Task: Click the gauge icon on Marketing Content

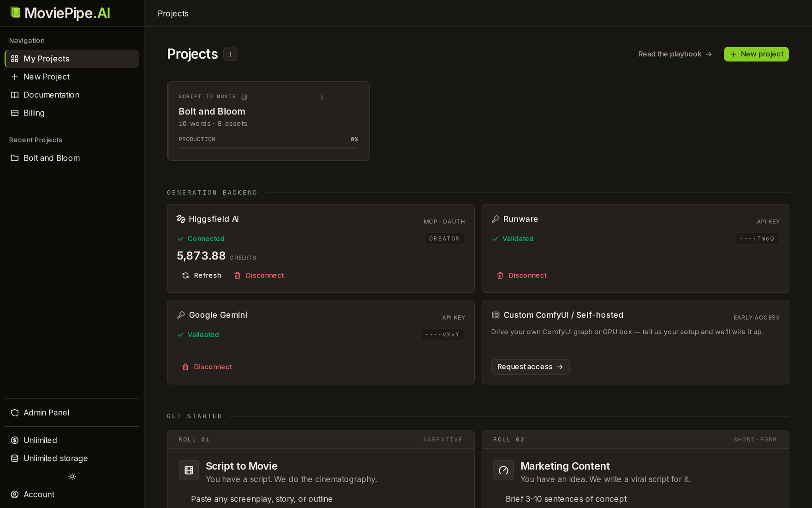Action: (503, 470)
